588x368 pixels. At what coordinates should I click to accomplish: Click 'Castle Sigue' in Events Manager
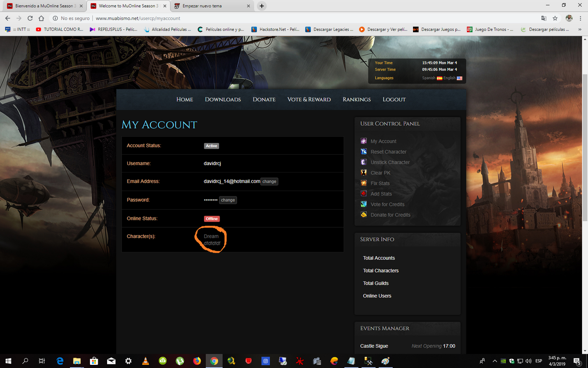[x=374, y=346]
